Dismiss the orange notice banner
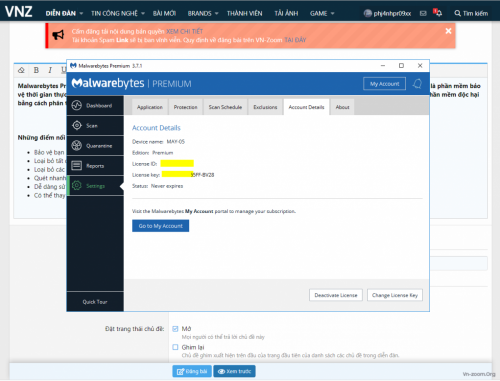The height and width of the screenshot is (381, 500). (448, 31)
